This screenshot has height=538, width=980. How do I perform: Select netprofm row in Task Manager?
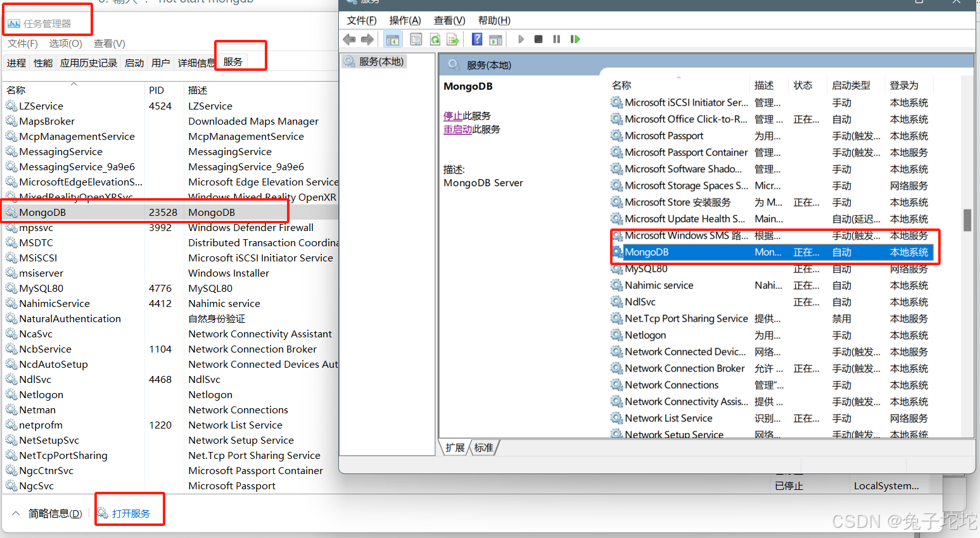170,425
